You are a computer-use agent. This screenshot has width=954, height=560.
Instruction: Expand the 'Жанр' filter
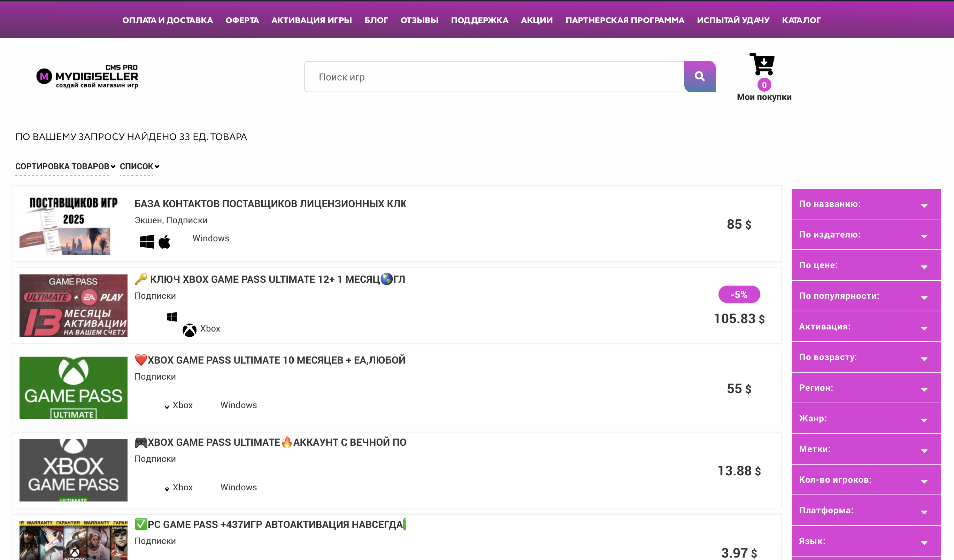pos(866,419)
